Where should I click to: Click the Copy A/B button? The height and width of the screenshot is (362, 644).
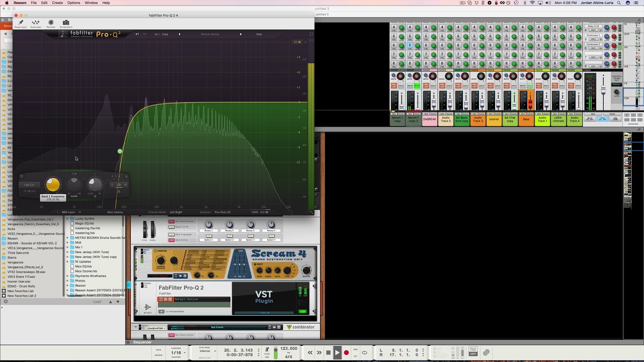click(165, 34)
